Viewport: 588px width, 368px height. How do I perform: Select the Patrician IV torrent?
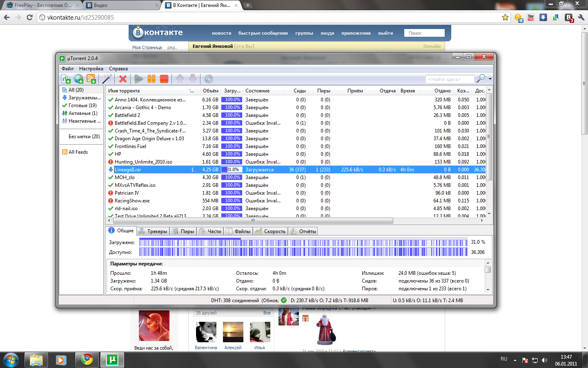(127, 193)
